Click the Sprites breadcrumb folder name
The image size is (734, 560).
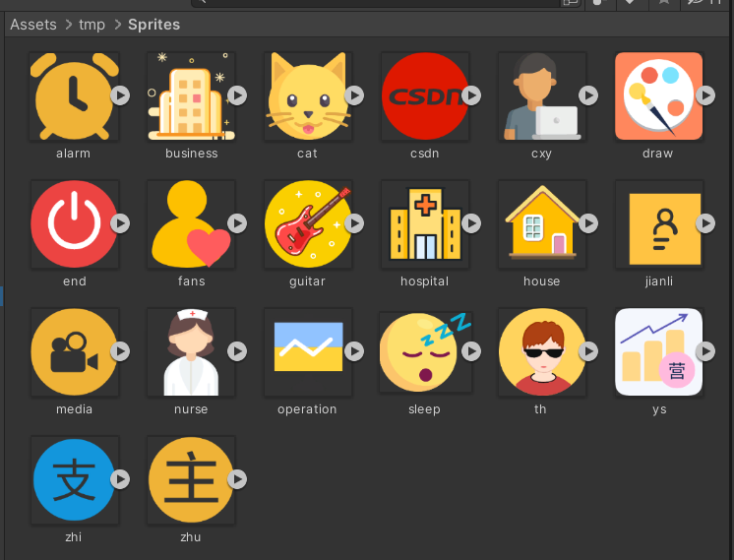(154, 25)
